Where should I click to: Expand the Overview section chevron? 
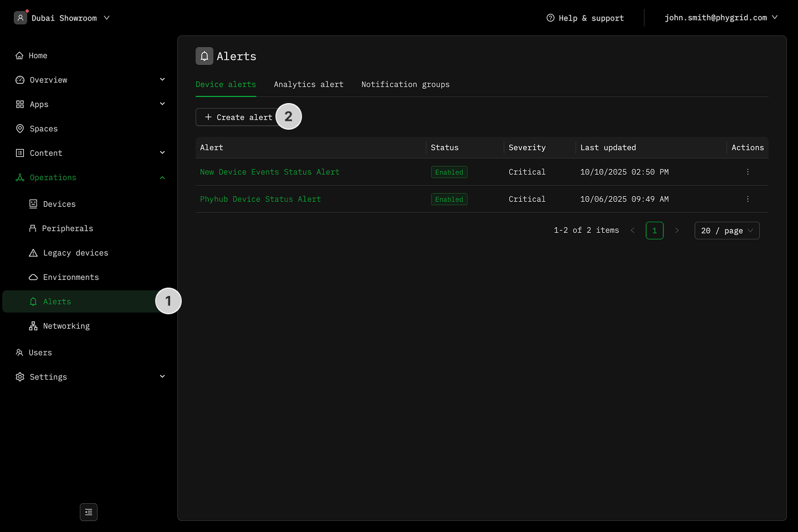pos(162,80)
